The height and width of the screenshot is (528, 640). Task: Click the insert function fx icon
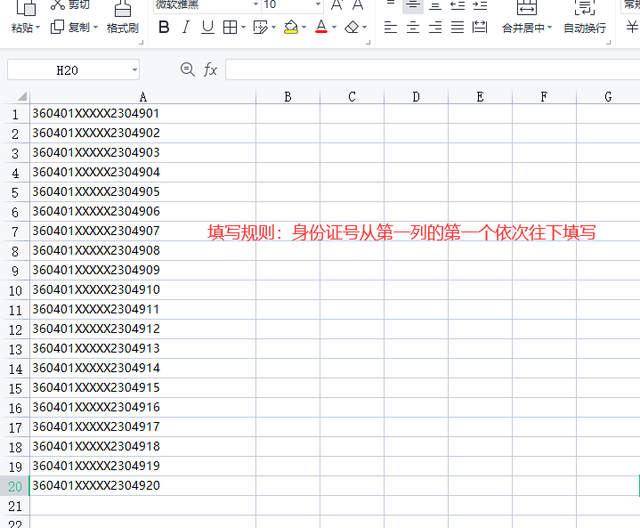click(211, 69)
